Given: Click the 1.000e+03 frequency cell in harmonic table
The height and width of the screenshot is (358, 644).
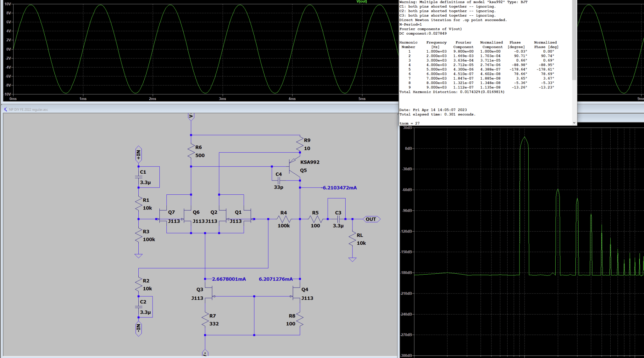Looking at the screenshot, I should [436, 51].
